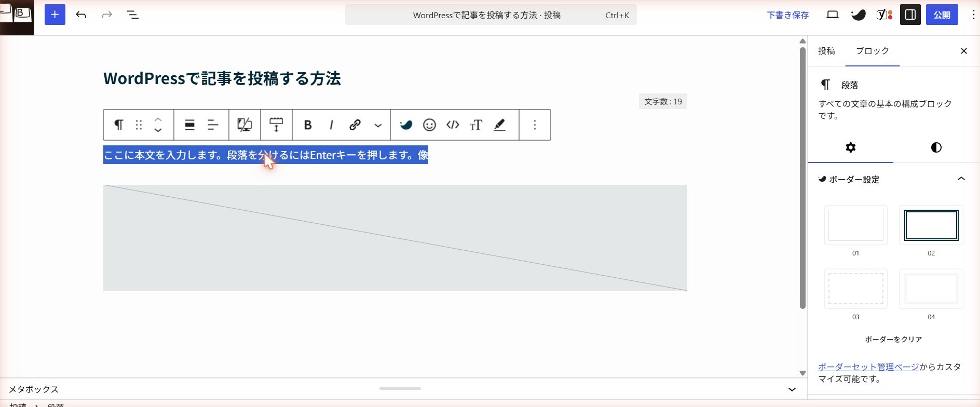Expand the メタボックス panel chevron

[792, 389]
